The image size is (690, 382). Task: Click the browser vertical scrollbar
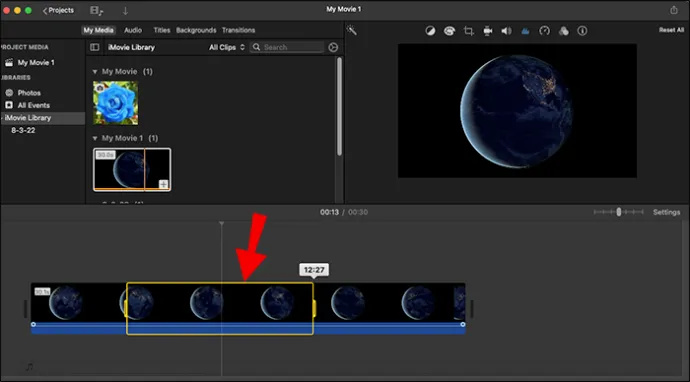[x=339, y=107]
